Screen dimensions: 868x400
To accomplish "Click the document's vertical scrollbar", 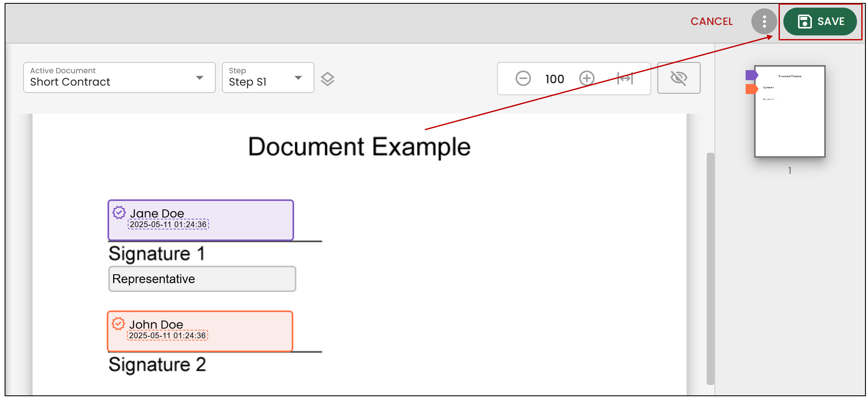I will (710, 269).
